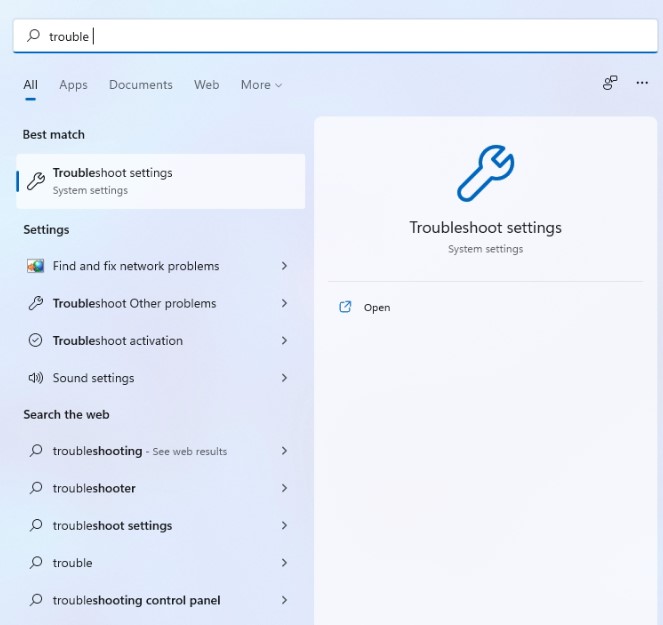Open the three-dot options menu

click(x=642, y=84)
